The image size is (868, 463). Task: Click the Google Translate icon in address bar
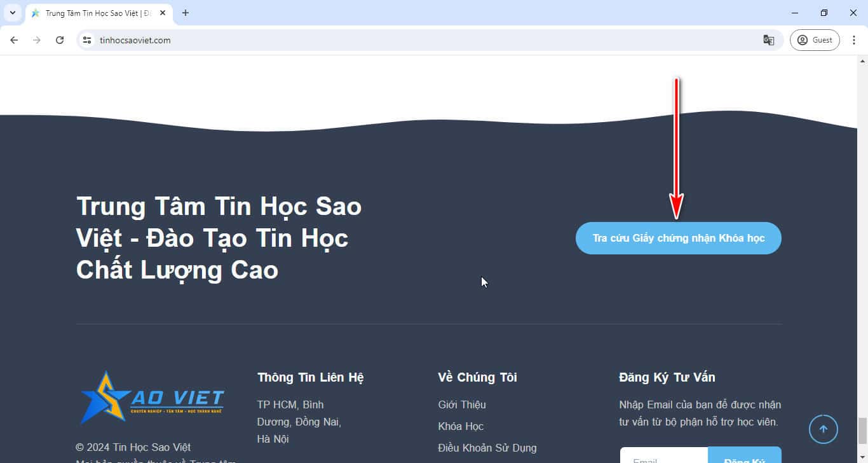pos(769,40)
